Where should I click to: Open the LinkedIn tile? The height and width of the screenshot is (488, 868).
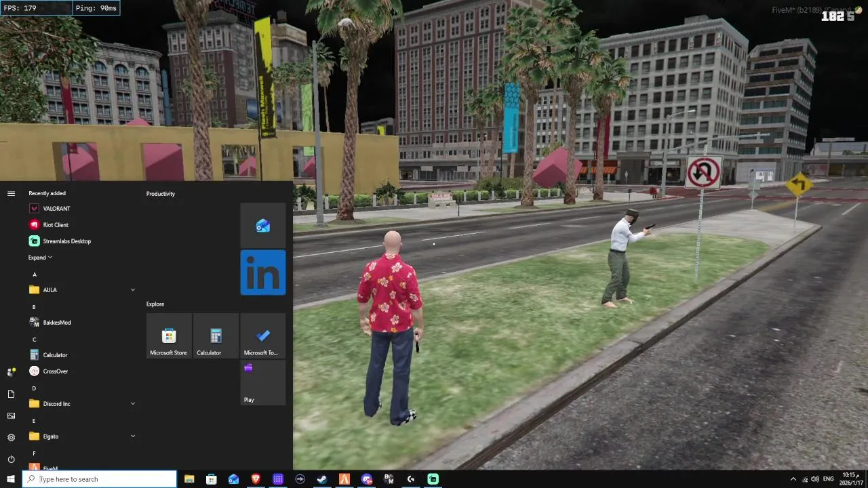(263, 272)
